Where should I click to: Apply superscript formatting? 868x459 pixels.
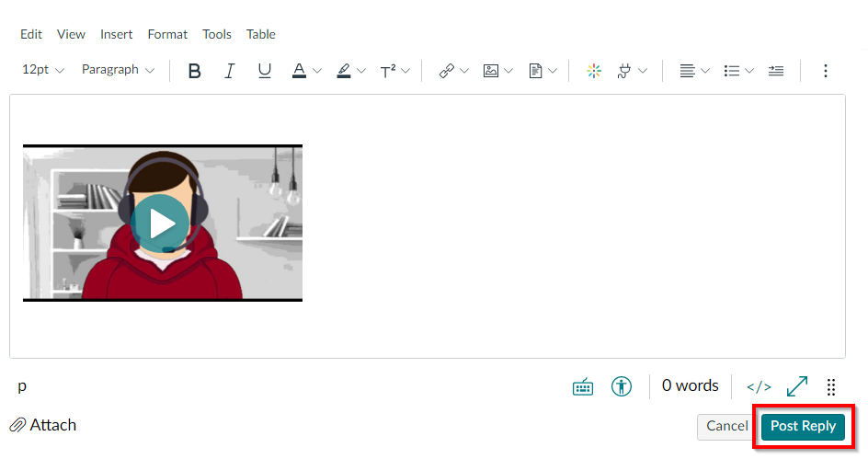pyautogui.click(x=388, y=71)
